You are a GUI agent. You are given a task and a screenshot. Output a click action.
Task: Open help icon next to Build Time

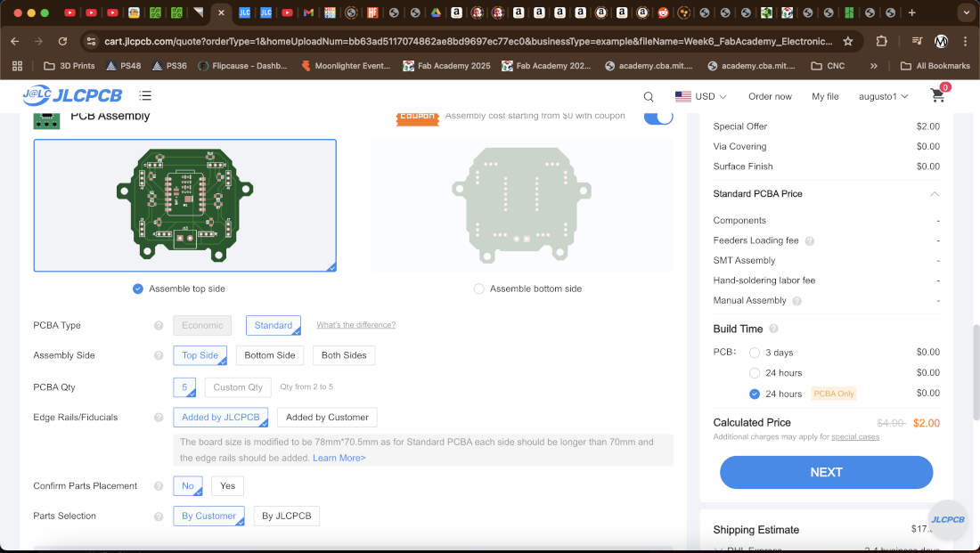[x=773, y=329]
